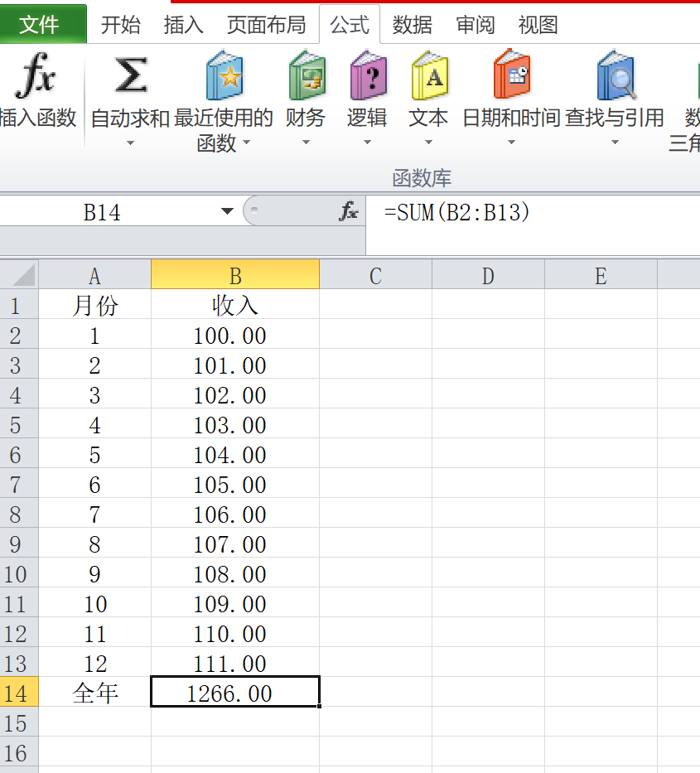This screenshot has width=700, height=773.
Task: Select the 公式 tab
Action: [x=350, y=25]
